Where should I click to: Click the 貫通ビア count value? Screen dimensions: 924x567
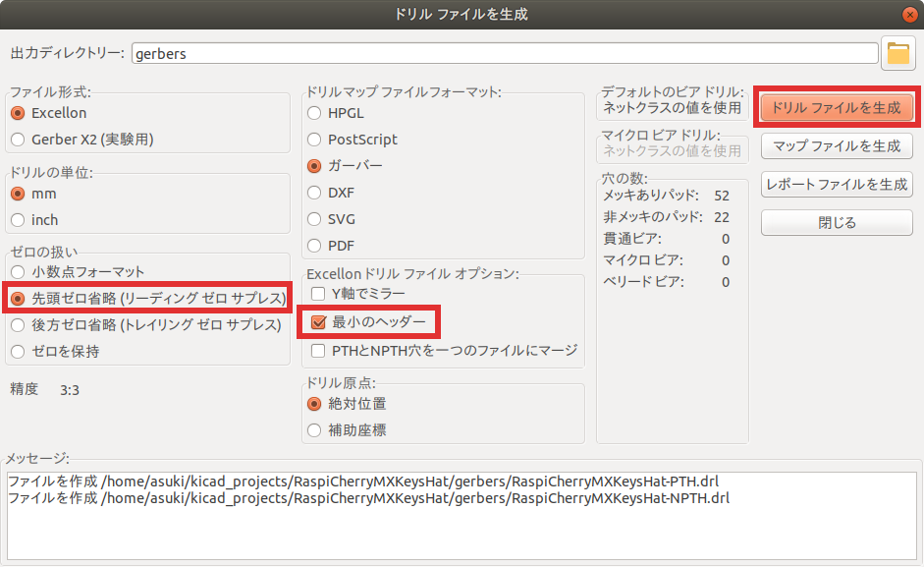726,239
